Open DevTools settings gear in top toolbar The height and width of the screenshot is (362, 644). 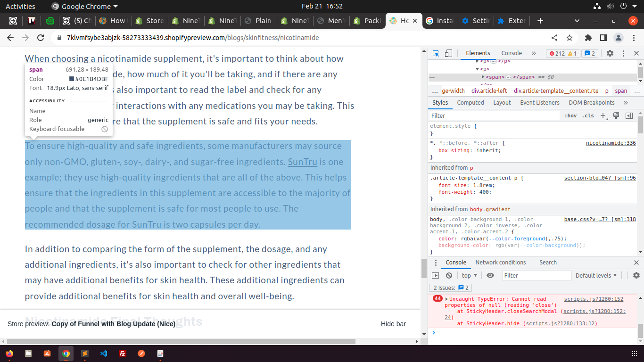pos(610,53)
